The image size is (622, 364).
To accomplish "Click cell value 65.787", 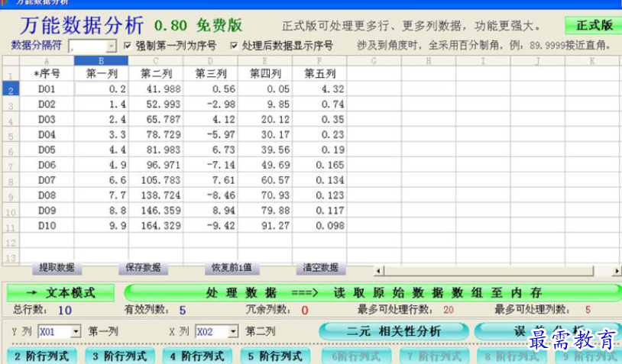I will point(156,119).
